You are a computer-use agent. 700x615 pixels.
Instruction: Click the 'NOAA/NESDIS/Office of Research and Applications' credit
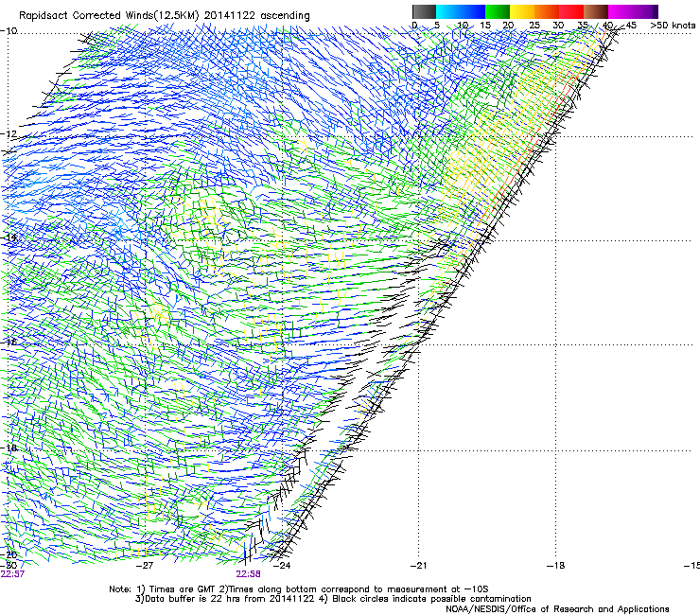557,609
